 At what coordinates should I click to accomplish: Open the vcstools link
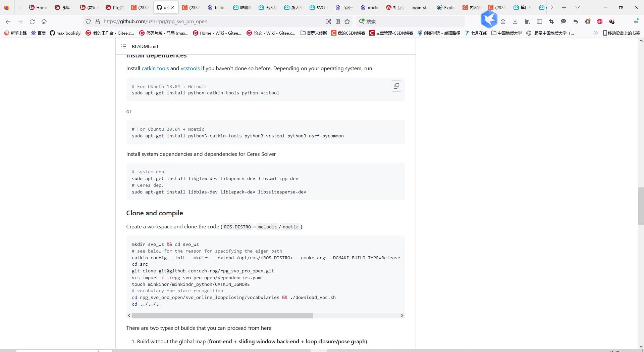(x=190, y=68)
